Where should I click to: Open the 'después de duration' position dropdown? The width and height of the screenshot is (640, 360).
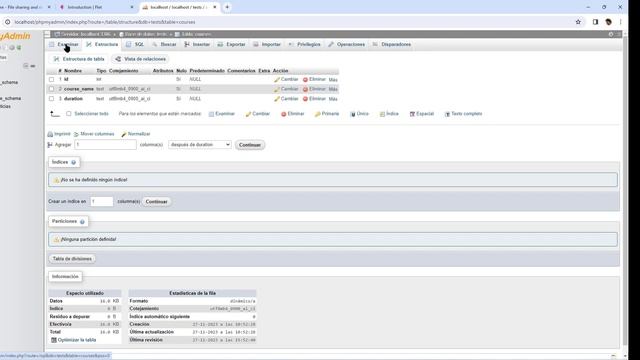(200, 144)
